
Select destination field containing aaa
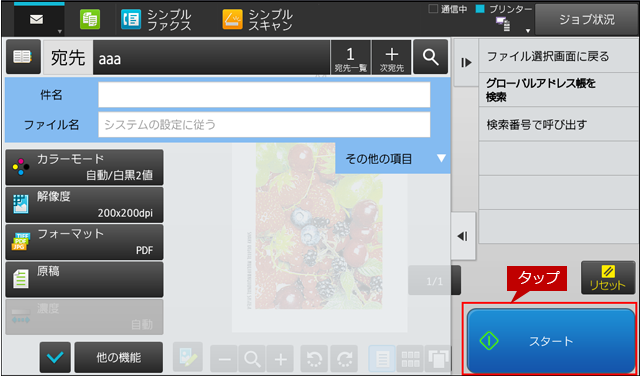tap(211, 57)
